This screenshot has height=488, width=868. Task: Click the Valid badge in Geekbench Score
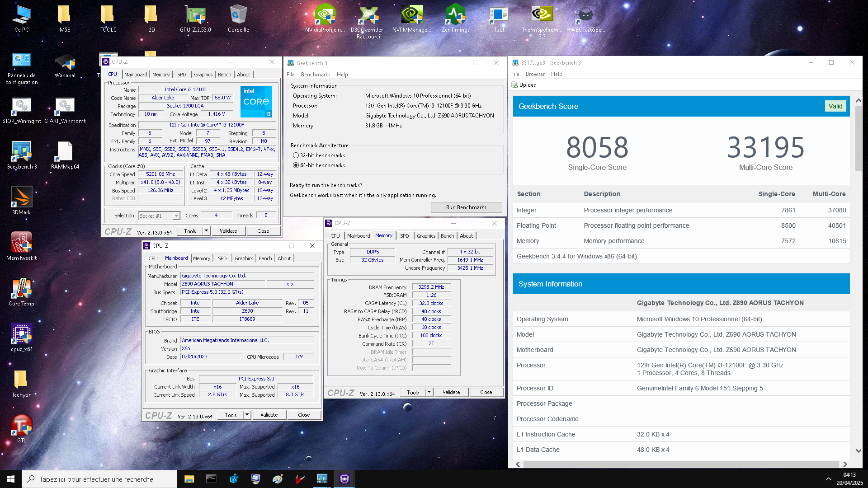coord(835,106)
